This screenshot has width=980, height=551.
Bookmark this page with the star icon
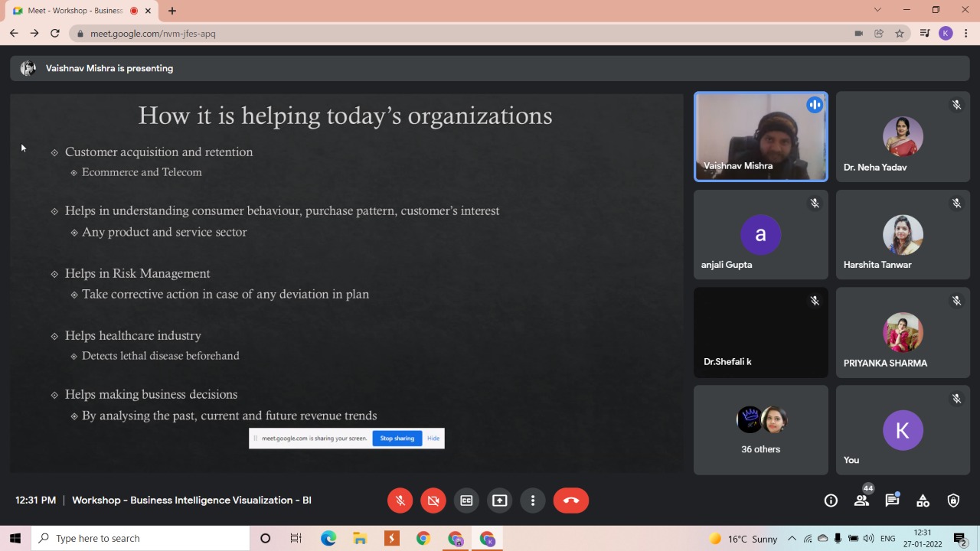point(900,34)
